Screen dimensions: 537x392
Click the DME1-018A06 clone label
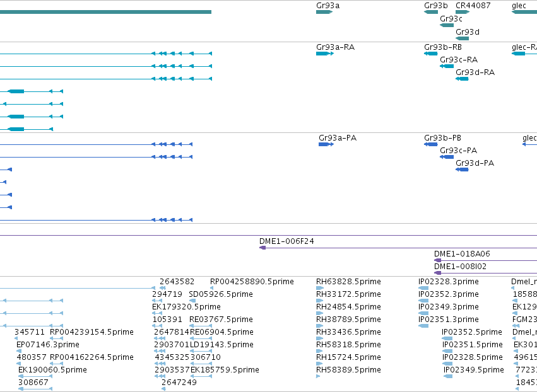462,254
